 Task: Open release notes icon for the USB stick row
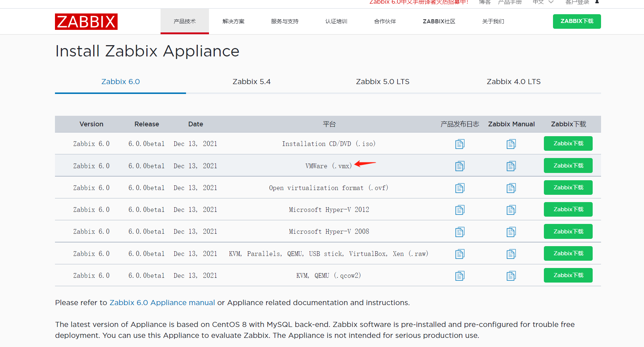[459, 253]
